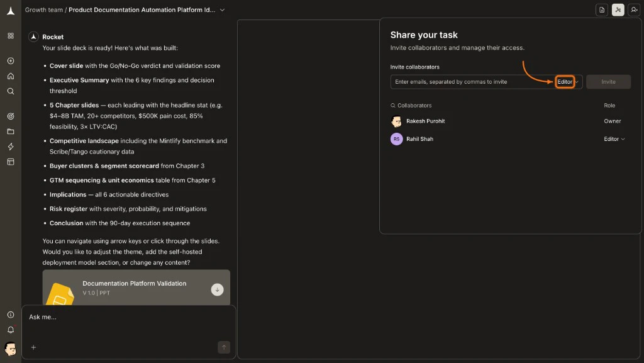Change Rahil Shah's Editor role dropdown

click(x=614, y=139)
